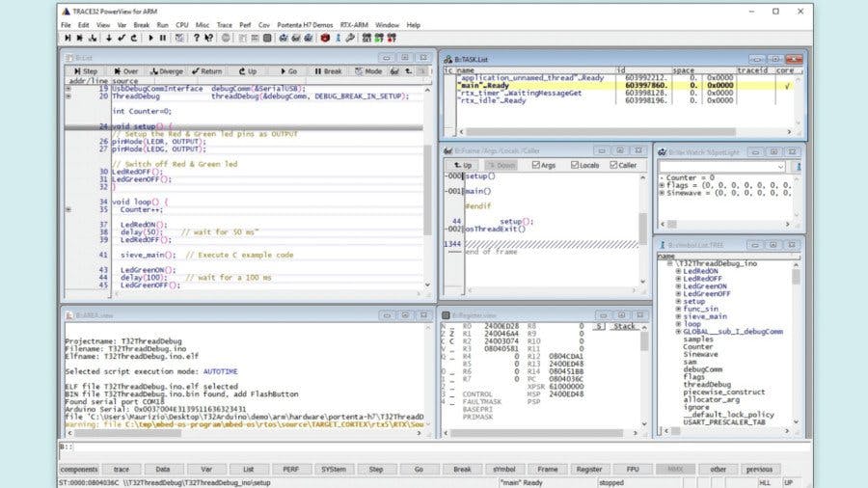Click the single Step icon in main toolbar
Image resolution: width=868 pixels, height=488 pixels.
[68, 39]
